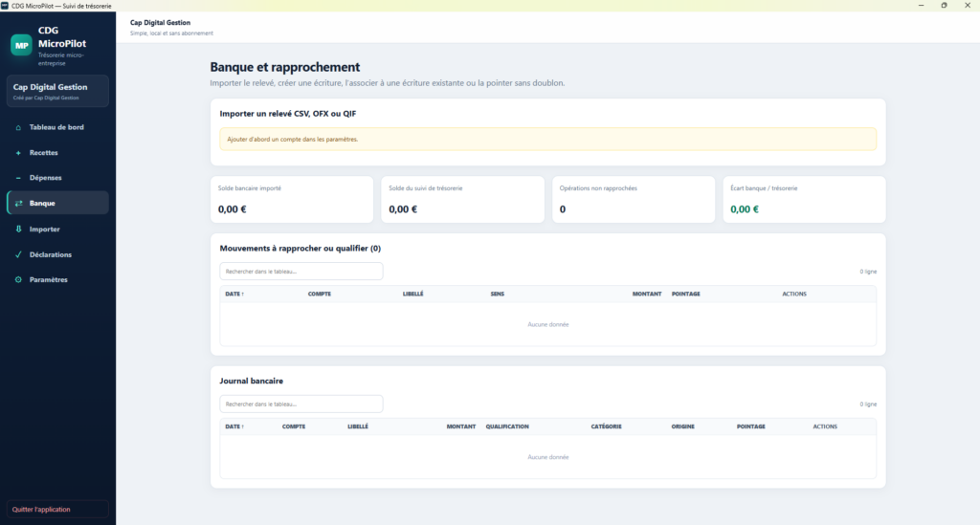Sort Journal bancaire by DATE column header

pyautogui.click(x=234, y=427)
